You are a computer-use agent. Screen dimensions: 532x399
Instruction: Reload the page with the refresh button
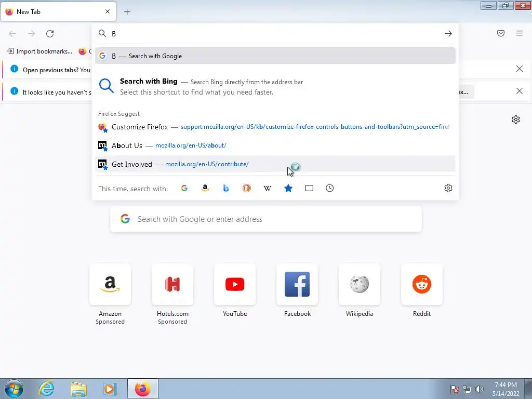50,34
